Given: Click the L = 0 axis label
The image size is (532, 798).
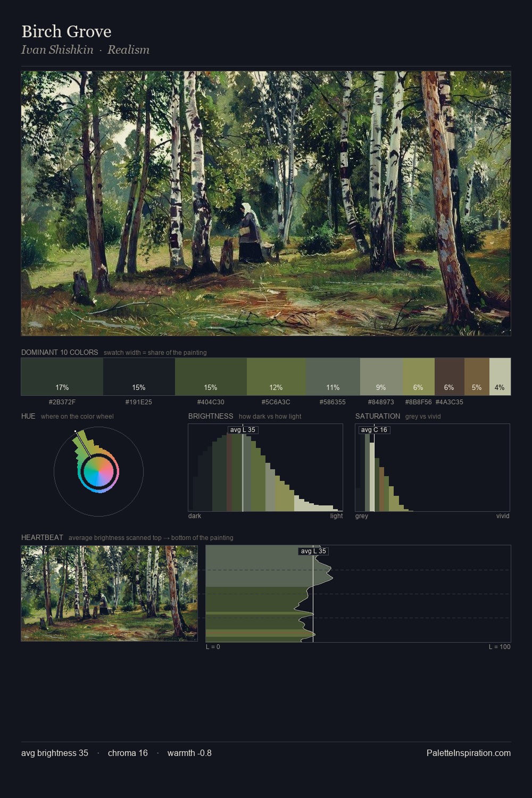Looking at the screenshot, I should tap(213, 647).
